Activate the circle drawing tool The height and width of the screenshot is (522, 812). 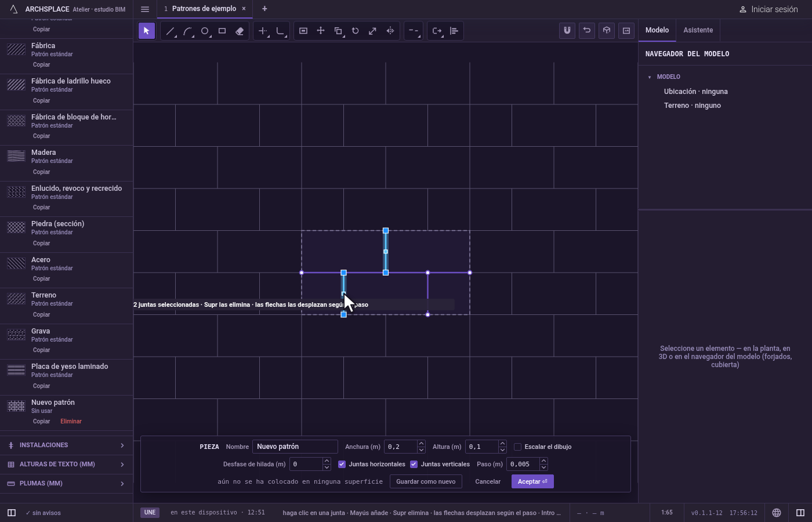[205, 31]
